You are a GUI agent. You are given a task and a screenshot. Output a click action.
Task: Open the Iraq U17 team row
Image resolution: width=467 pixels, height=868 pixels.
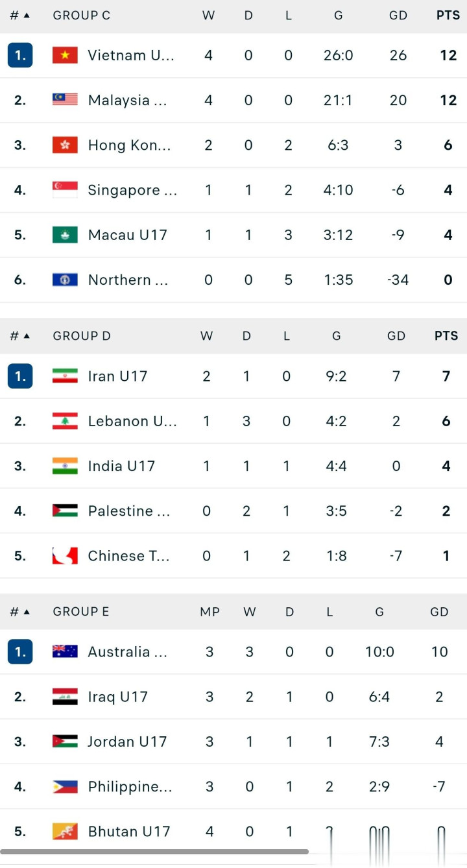tap(117, 697)
